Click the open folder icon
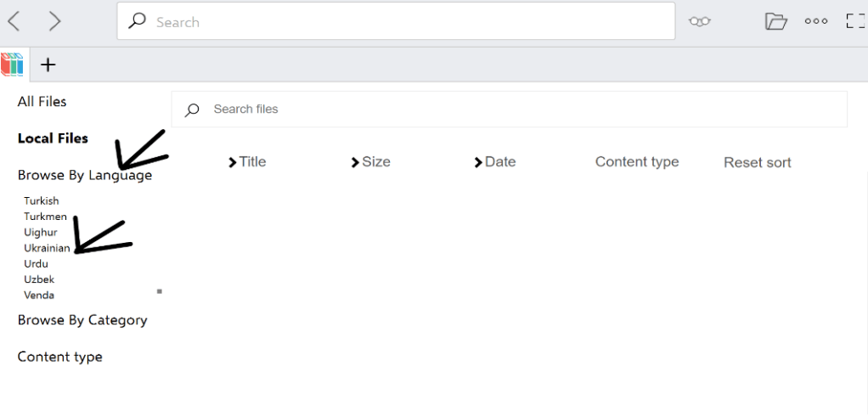The image size is (868, 417). click(775, 22)
